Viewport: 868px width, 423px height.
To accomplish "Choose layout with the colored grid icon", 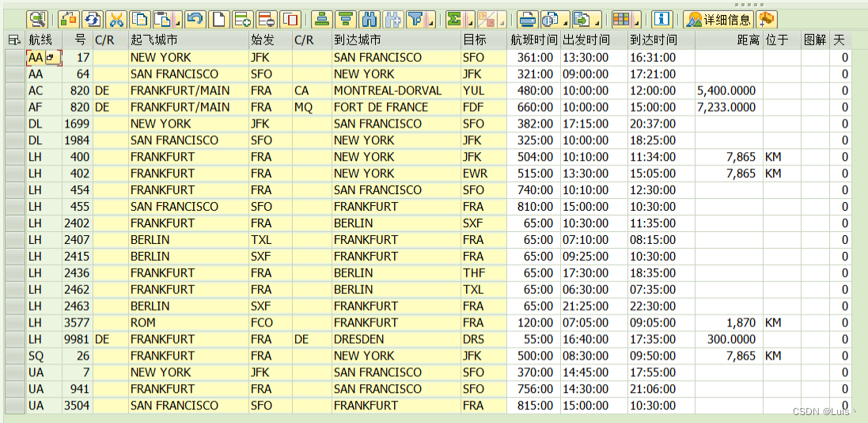I will (x=622, y=19).
